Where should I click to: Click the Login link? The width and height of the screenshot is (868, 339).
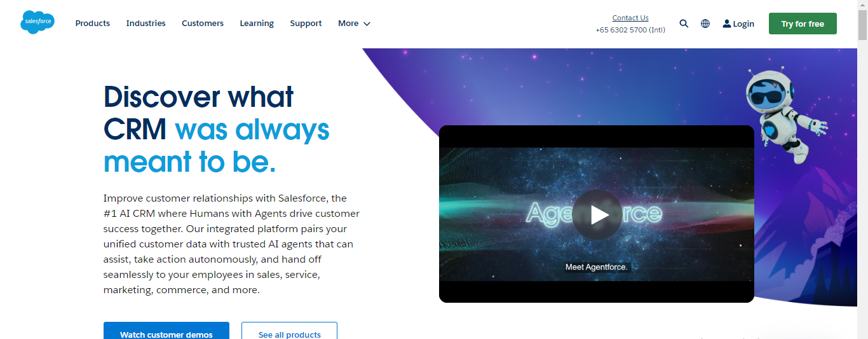point(743,24)
